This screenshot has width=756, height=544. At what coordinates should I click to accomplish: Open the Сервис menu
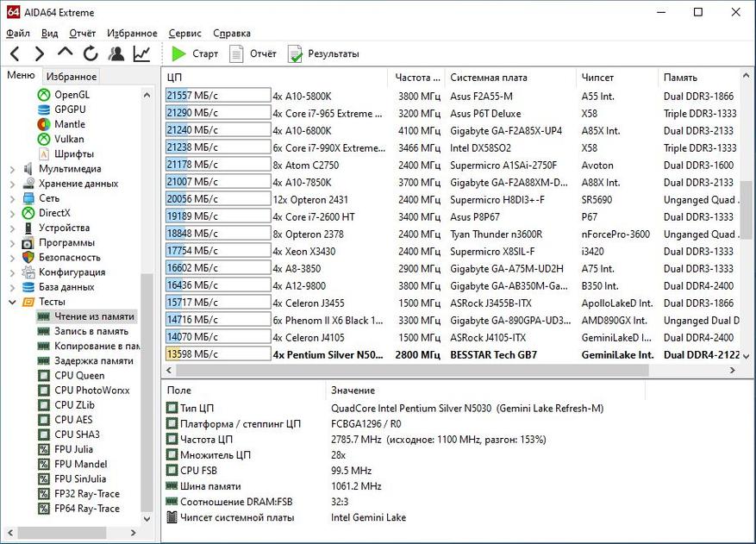coord(184,34)
